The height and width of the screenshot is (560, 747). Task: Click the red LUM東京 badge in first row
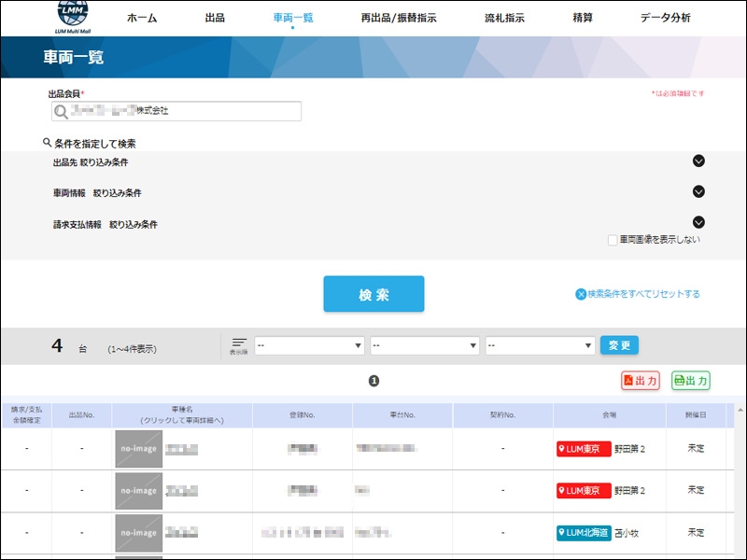click(x=584, y=449)
